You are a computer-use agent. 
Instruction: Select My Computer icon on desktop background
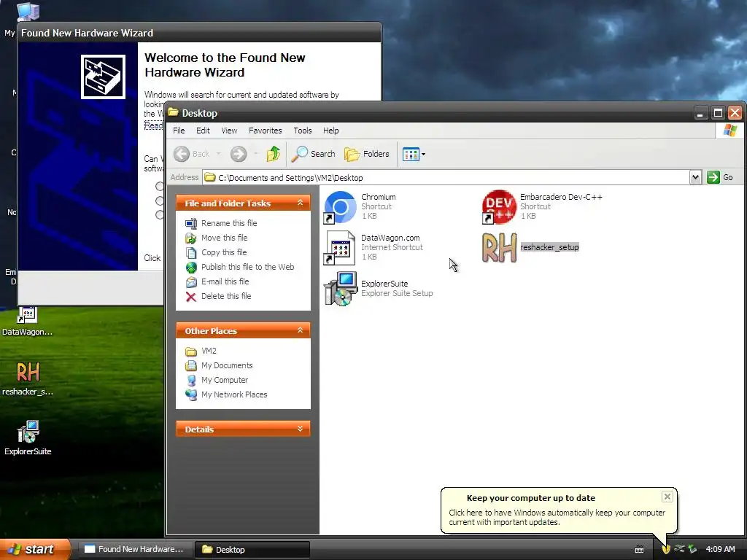click(28, 12)
